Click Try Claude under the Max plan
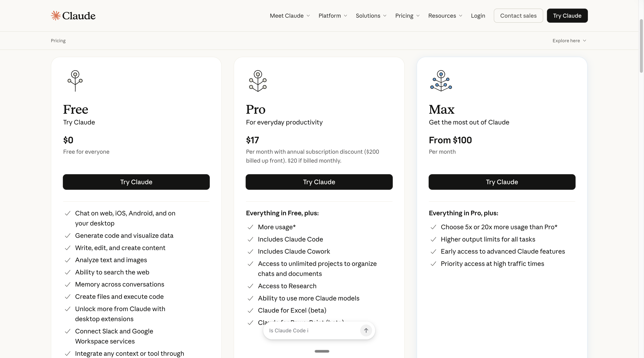 point(502,182)
